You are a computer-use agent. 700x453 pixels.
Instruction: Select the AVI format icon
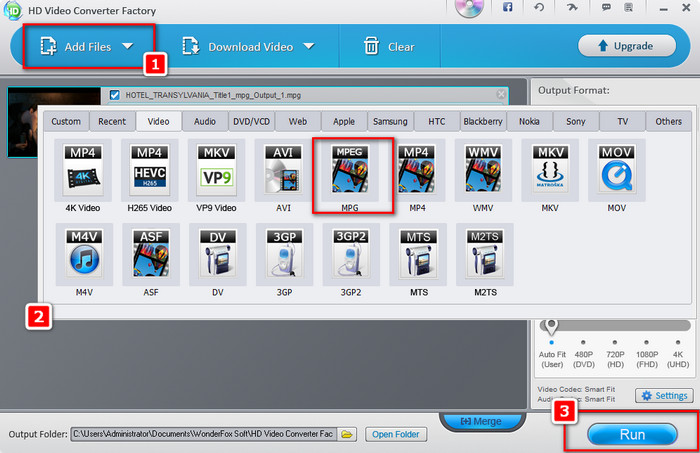click(x=283, y=170)
